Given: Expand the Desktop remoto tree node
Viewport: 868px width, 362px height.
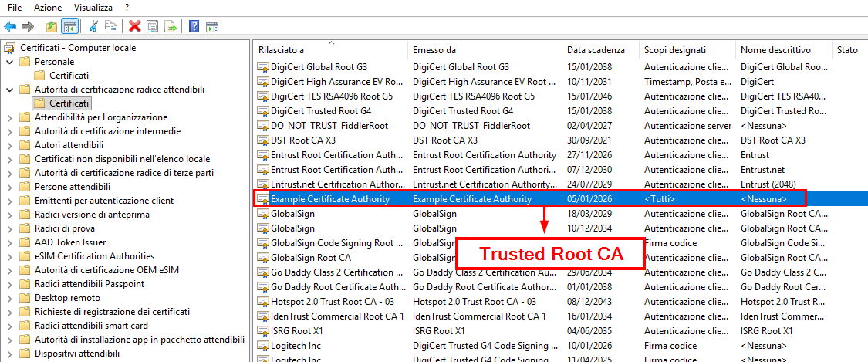Looking at the screenshot, I should click(9, 298).
